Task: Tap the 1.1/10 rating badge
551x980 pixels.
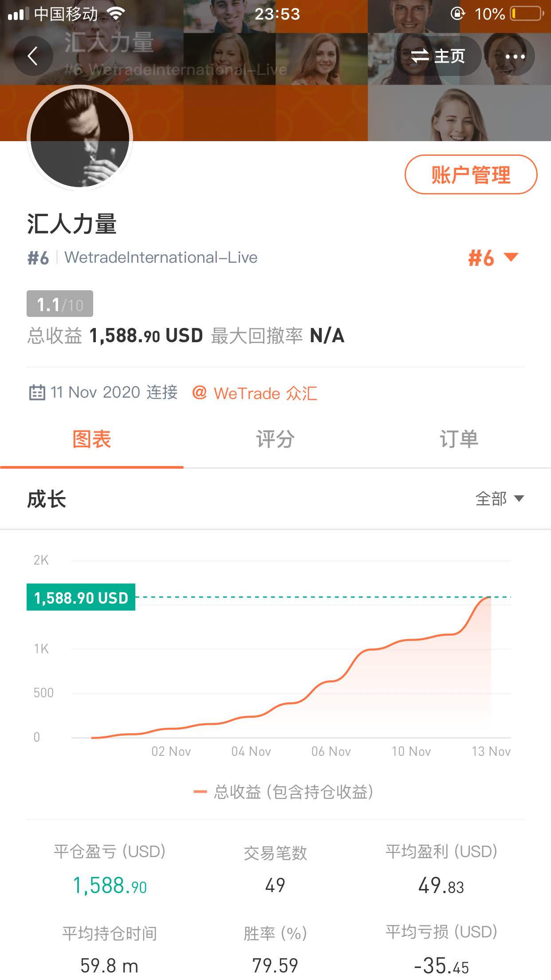Action: tap(60, 304)
